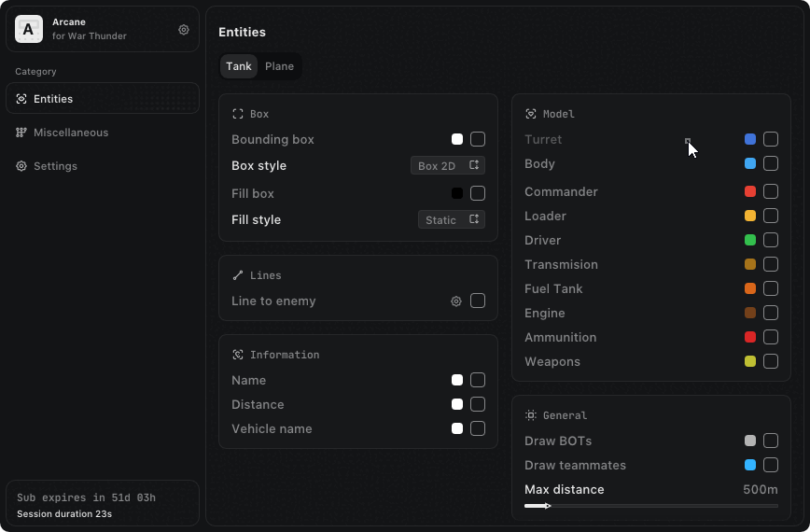Click the Max distance slider track
Image resolution: width=810 pixels, height=532 pixels.
pyautogui.click(x=653, y=506)
